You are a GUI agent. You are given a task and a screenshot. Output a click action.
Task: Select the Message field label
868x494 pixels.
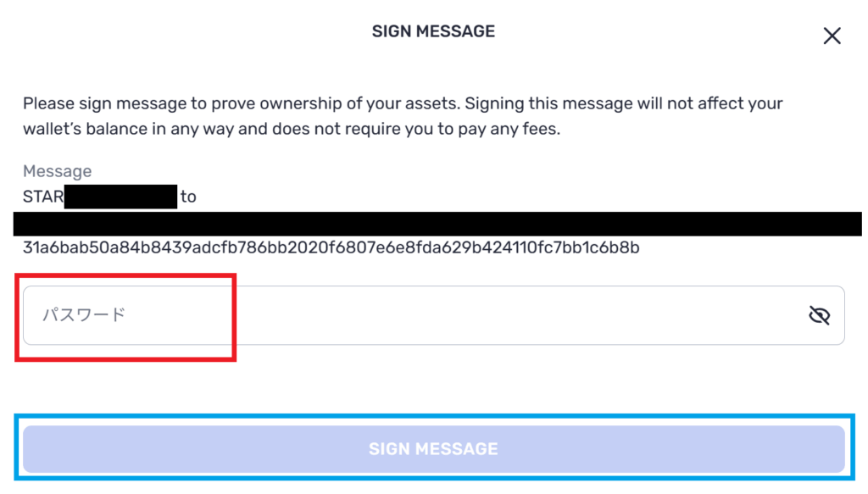coord(57,171)
